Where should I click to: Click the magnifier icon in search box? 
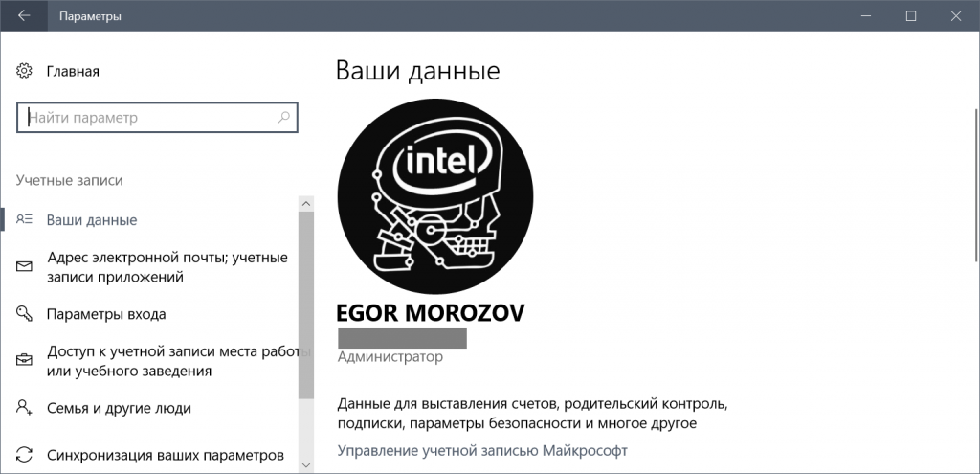click(284, 119)
